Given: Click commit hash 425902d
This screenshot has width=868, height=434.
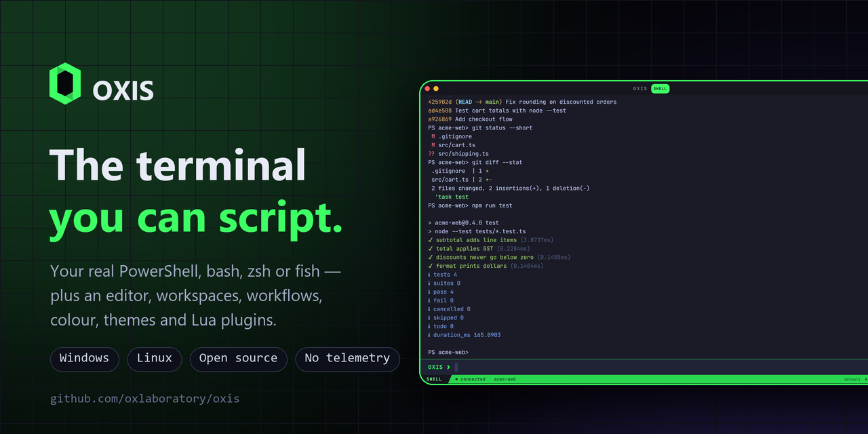Looking at the screenshot, I should [x=440, y=102].
